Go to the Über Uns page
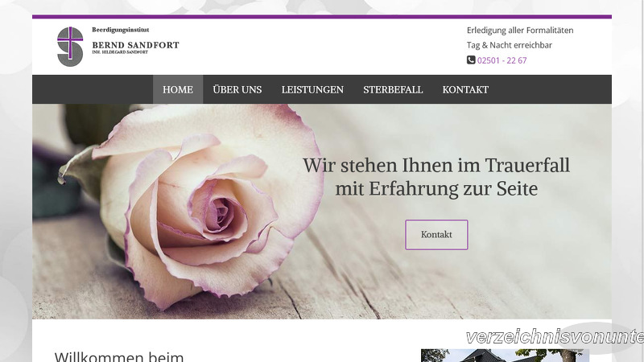Screen dimensions: 644x362 pos(237,89)
